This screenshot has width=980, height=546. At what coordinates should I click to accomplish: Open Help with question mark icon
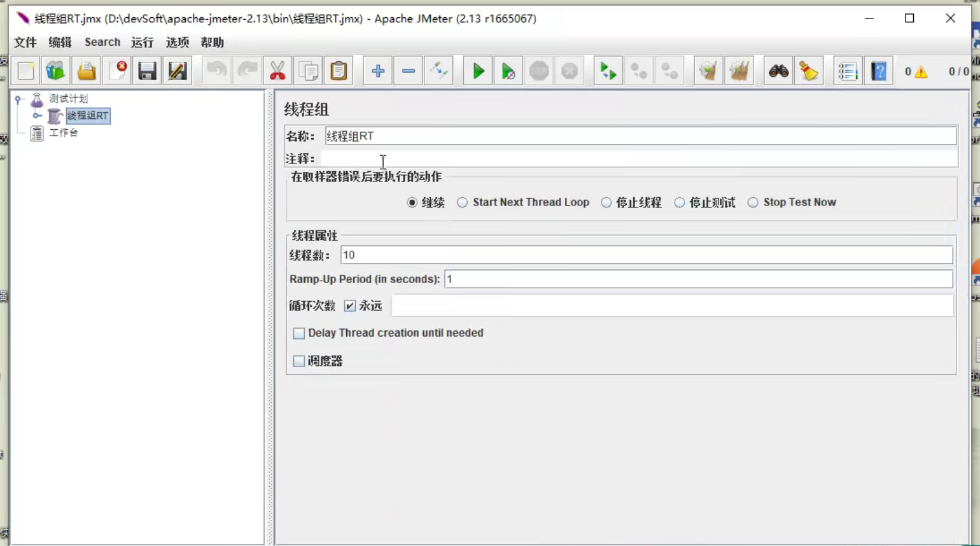(879, 71)
